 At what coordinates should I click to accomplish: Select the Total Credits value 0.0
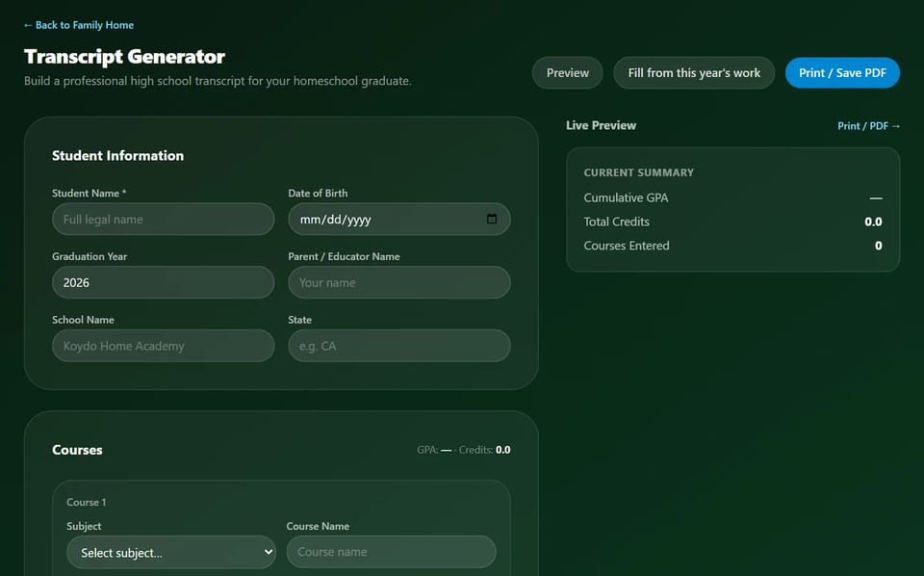873,222
